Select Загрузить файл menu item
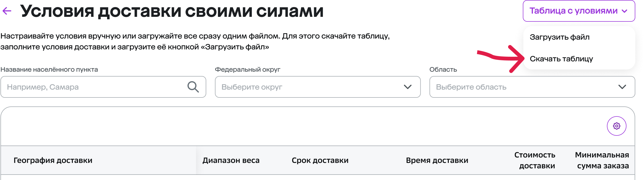644x180 pixels. [559, 37]
